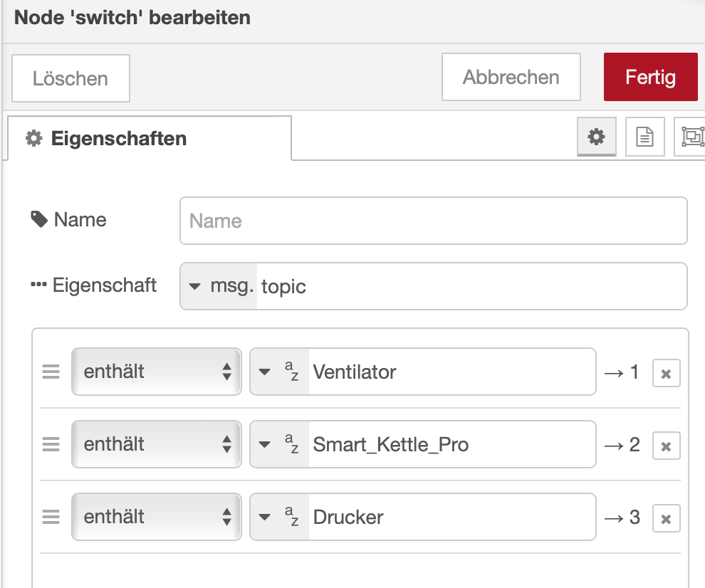Remove the Smart_Kettle_Pro rule

click(666, 446)
